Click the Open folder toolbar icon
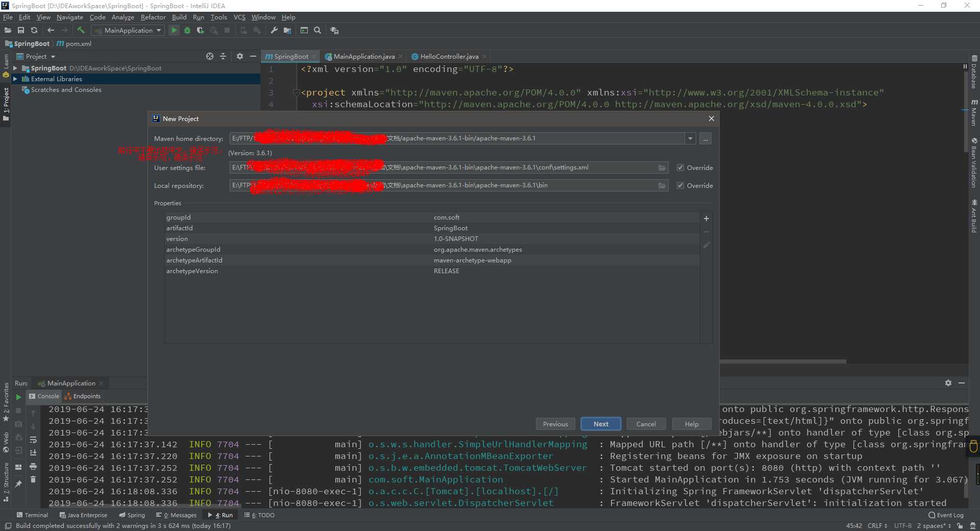This screenshot has height=531, width=980. pos(8,31)
